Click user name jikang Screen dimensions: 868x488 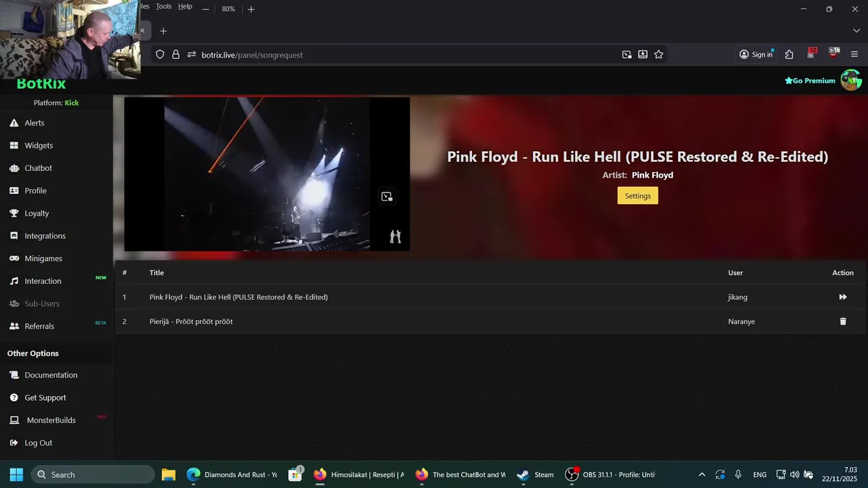click(738, 297)
